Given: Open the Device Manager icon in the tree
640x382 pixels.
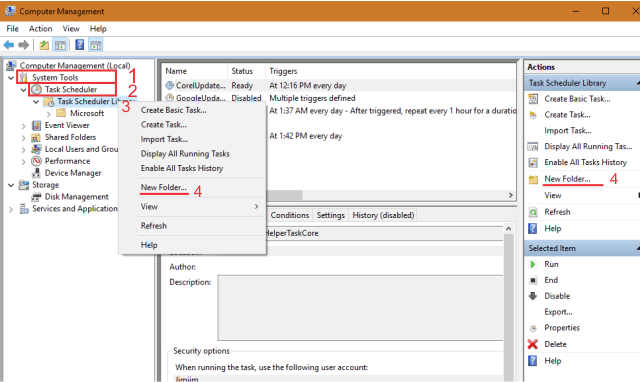Looking at the screenshot, I should point(36,173).
